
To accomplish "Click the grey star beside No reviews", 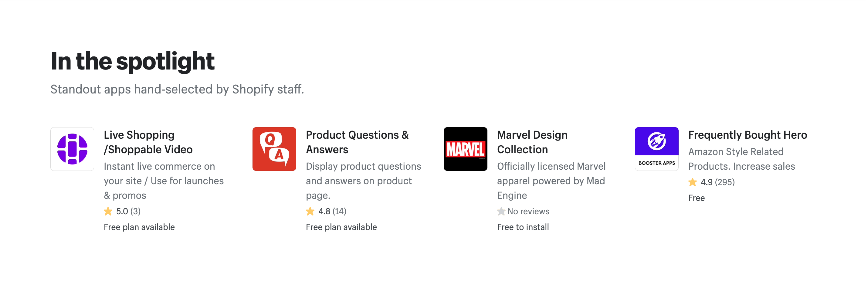I will tap(501, 212).
